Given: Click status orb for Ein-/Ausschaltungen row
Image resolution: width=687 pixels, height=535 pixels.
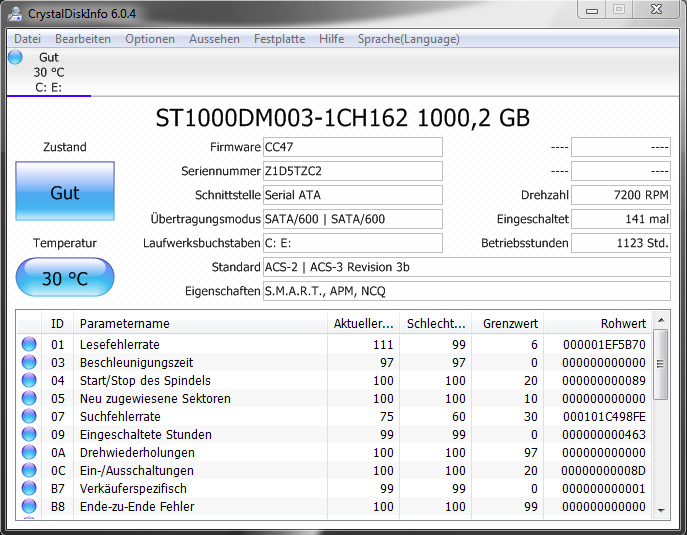Looking at the screenshot, I should 29,470.
